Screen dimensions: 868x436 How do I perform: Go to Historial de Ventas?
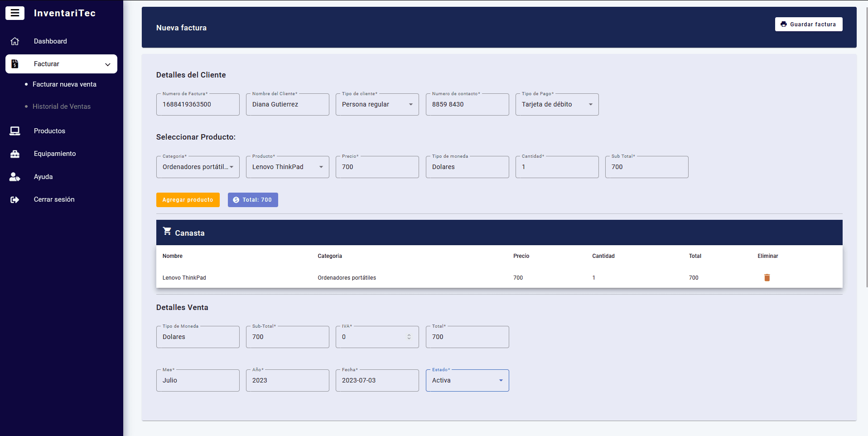point(62,107)
